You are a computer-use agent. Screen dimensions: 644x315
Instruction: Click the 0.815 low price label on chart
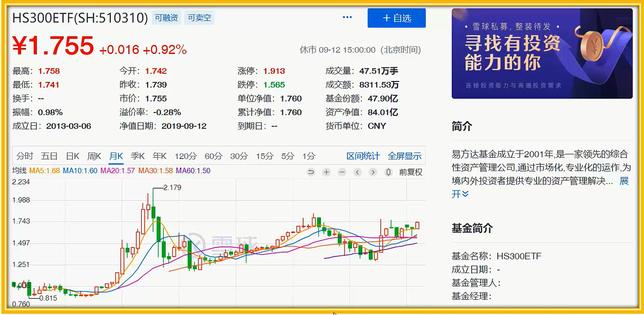(x=48, y=298)
